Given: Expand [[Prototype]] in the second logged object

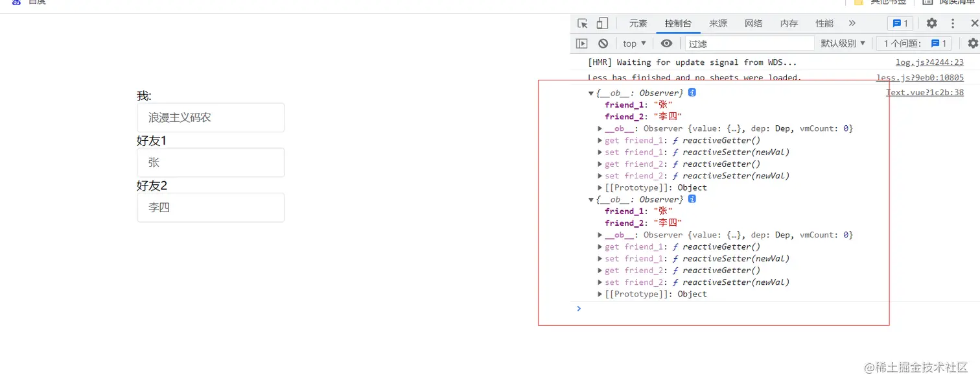Looking at the screenshot, I should tap(600, 294).
